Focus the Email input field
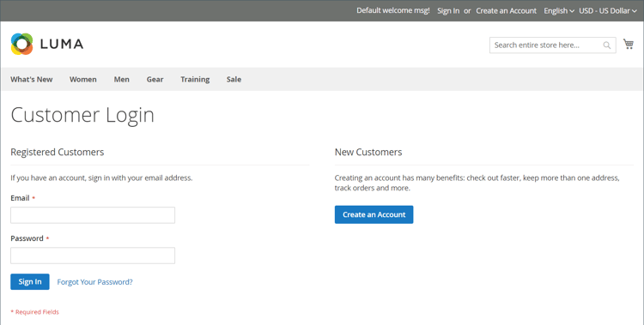Viewport: 644px width, 325px height. point(93,215)
